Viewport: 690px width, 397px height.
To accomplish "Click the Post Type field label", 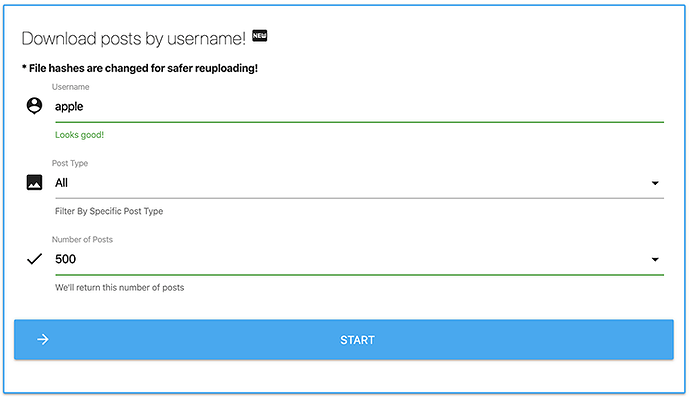I will tap(70, 163).
